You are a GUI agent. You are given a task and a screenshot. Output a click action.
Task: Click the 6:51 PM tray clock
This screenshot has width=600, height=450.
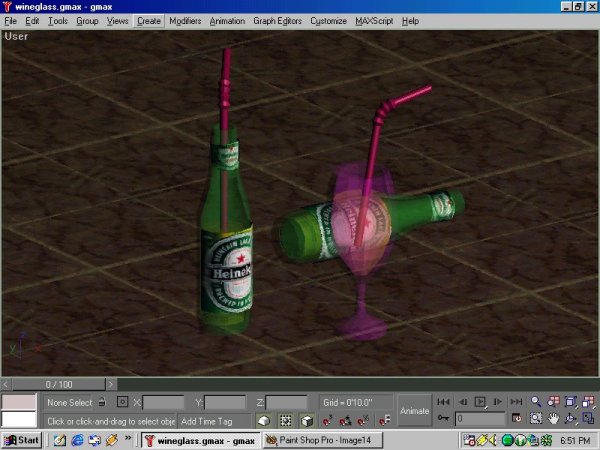click(575, 440)
